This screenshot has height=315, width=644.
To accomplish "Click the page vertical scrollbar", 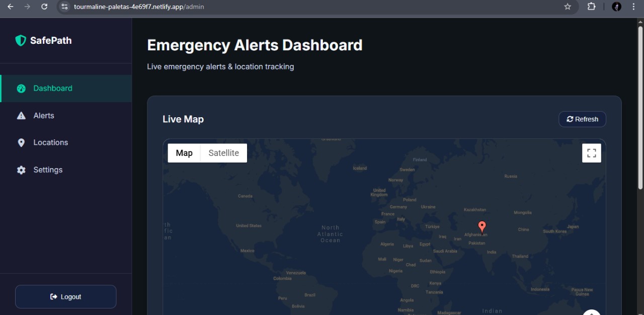I will [x=640, y=108].
